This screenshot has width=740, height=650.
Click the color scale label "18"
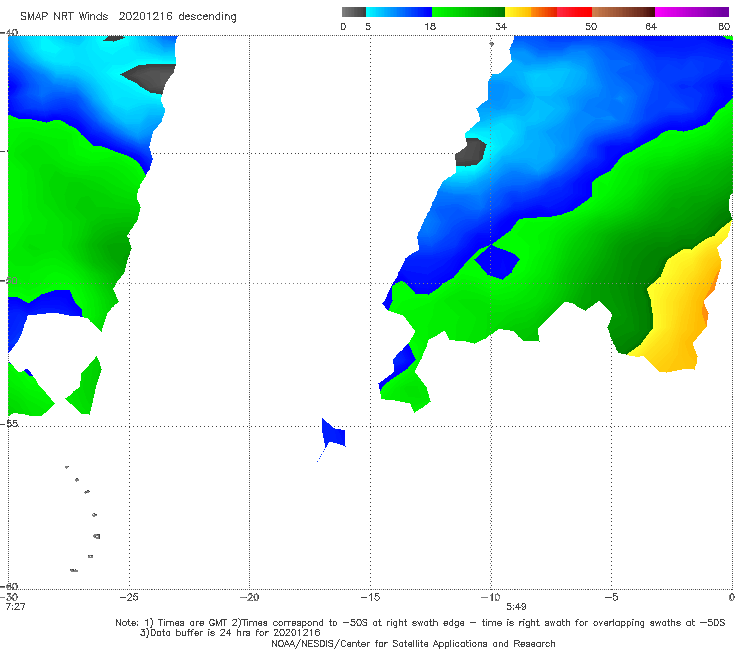430,26
